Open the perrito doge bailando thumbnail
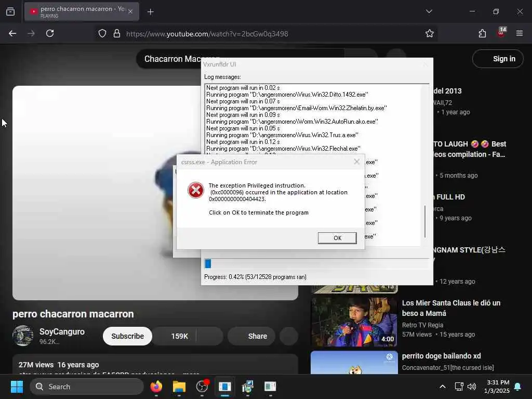532x399 pixels. [354, 362]
